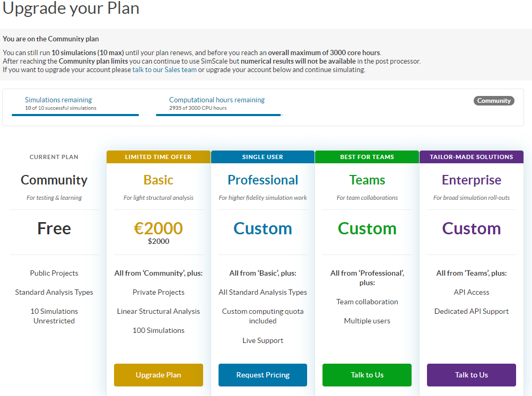This screenshot has width=532, height=396.
Task: Open the 'talk to our Sales team' link
Action: (164, 69)
